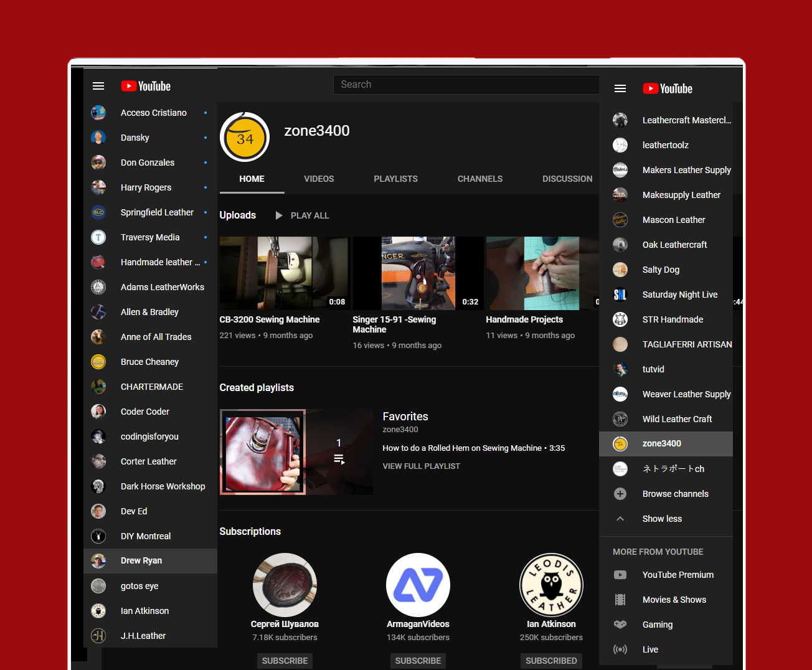Image resolution: width=812 pixels, height=670 pixels.
Task: Select TAGLIAFERRI ARTISAN channel
Action: [x=666, y=344]
